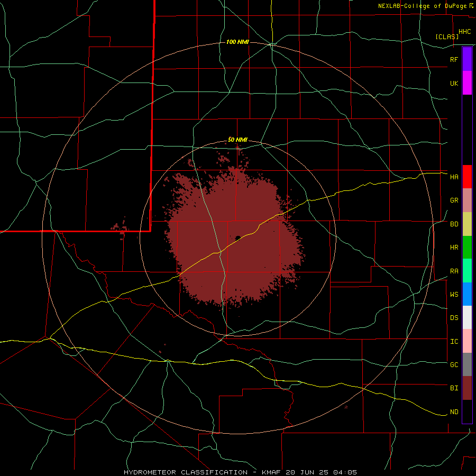Click the HHC product label
This screenshot has width=476, height=476.
pos(465,32)
